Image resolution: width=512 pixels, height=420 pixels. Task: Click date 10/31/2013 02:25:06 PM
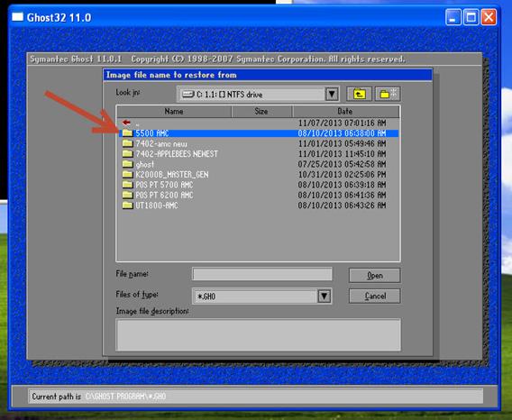click(x=342, y=175)
